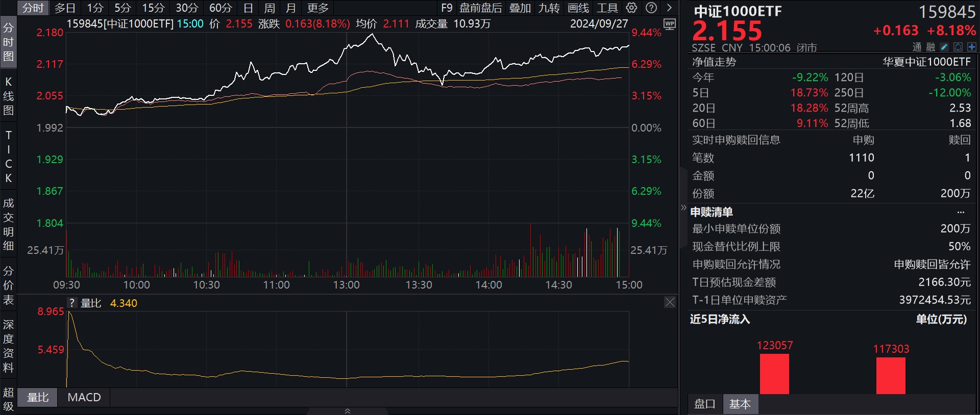Click the right arrow to show more toolbar items
The image size is (980, 415).
click(669, 8)
